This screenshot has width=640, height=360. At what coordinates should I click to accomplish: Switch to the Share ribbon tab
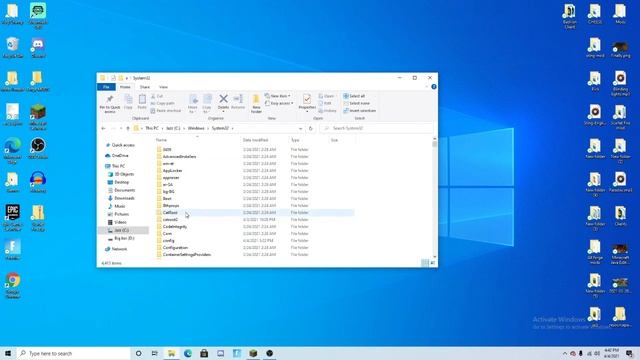pyautogui.click(x=144, y=87)
